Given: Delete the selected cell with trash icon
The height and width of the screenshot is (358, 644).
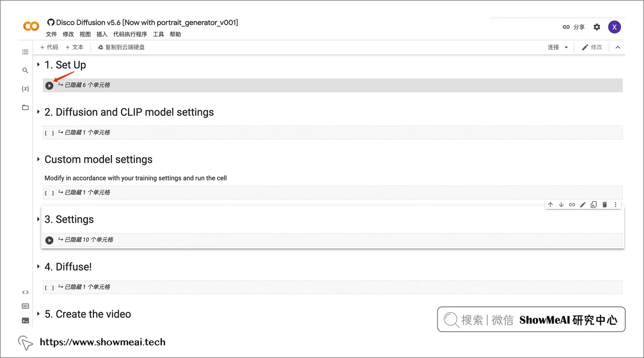Looking at the screenshot, I should tap(604, 205).
